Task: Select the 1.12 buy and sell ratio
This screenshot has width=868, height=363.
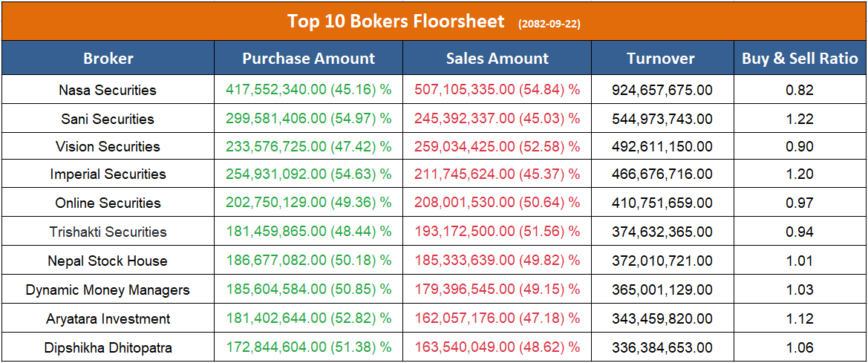Action: coord(800,318)
